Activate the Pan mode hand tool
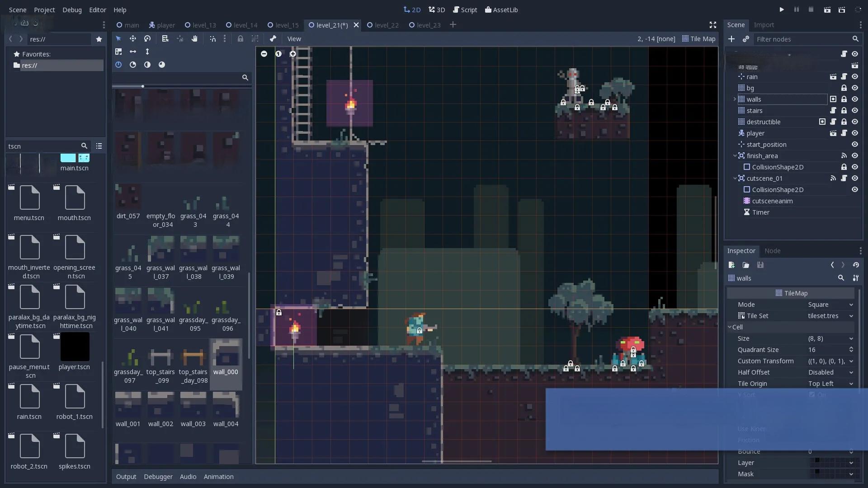Viewport: 868px width, 488px height. (x=194, y=39)
